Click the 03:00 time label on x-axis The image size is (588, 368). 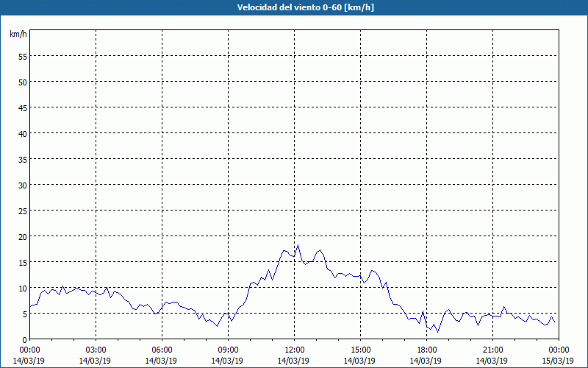click(96, 350)
